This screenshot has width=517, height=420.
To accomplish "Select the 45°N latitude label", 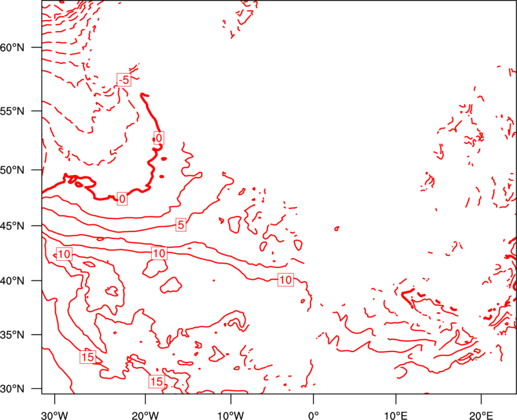I will click(x=12, y=226).
